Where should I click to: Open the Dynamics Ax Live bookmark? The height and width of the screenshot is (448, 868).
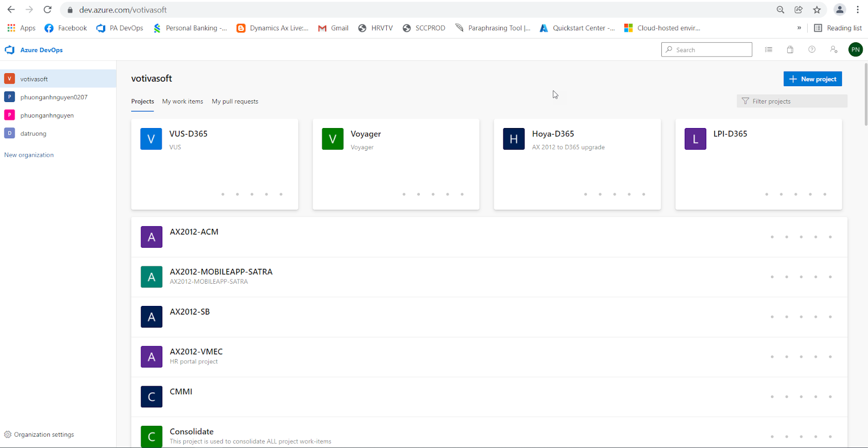[x=272, y=28]
